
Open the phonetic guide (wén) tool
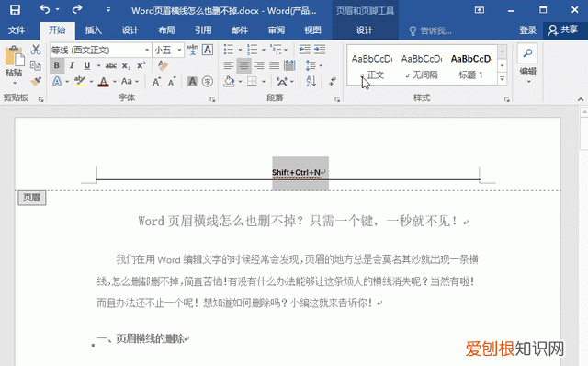(x=192, y=50)
